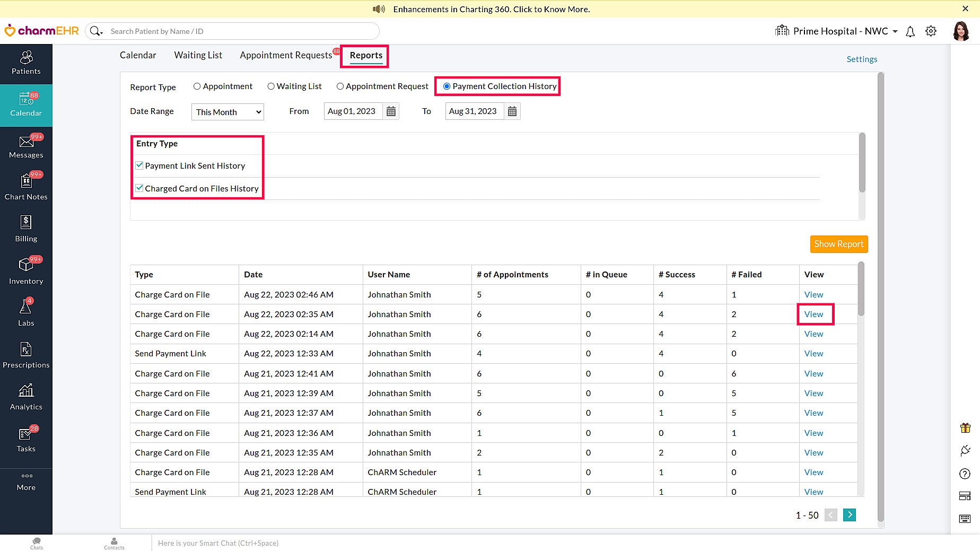Viewport: 980px width, 551px height.
Task: Open the Patients section in the sidebar
Action: pos(26,64)
